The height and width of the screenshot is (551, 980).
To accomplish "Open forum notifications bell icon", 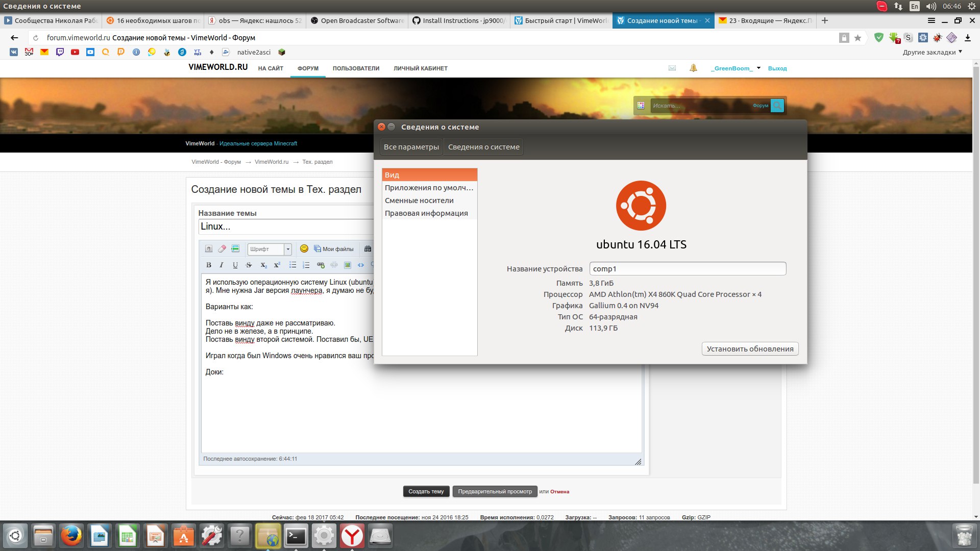I will (x=693, y=68).
